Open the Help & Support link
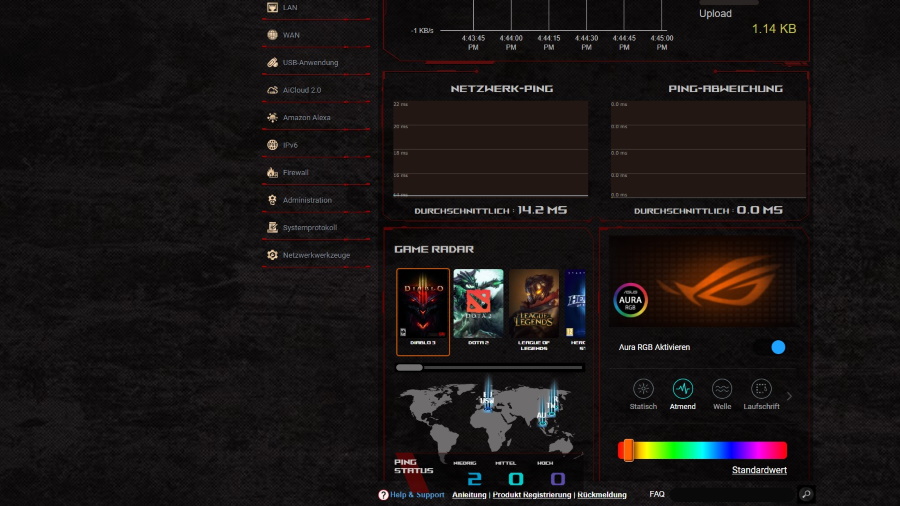The height and width of the screenshot is (506, 900). pyautogui.click(x=417, y=495)
